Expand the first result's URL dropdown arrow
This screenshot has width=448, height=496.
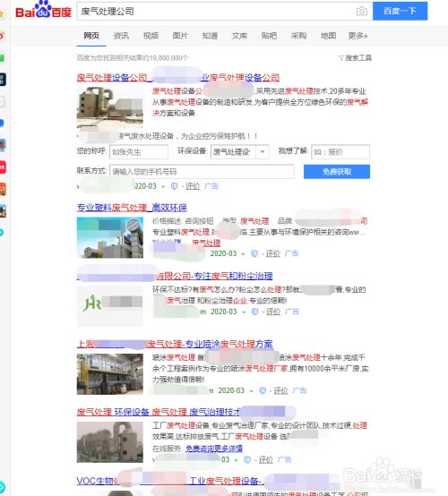click(163, 186)
